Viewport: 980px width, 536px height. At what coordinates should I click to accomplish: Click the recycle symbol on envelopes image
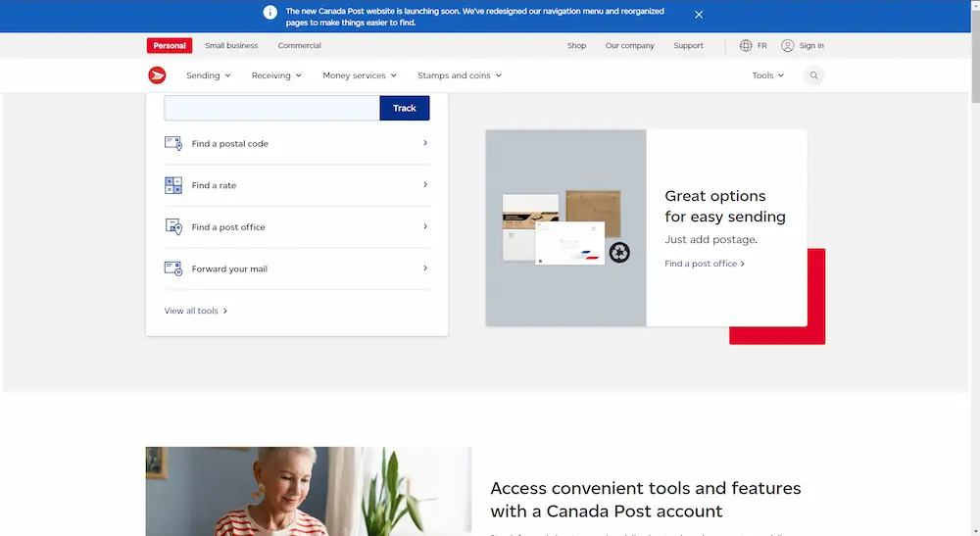[x=619, y=253]
